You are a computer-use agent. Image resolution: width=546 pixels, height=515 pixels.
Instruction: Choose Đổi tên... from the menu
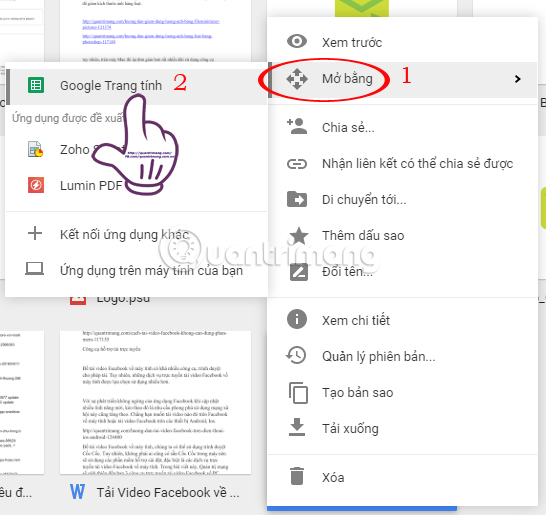pos(403,272)
